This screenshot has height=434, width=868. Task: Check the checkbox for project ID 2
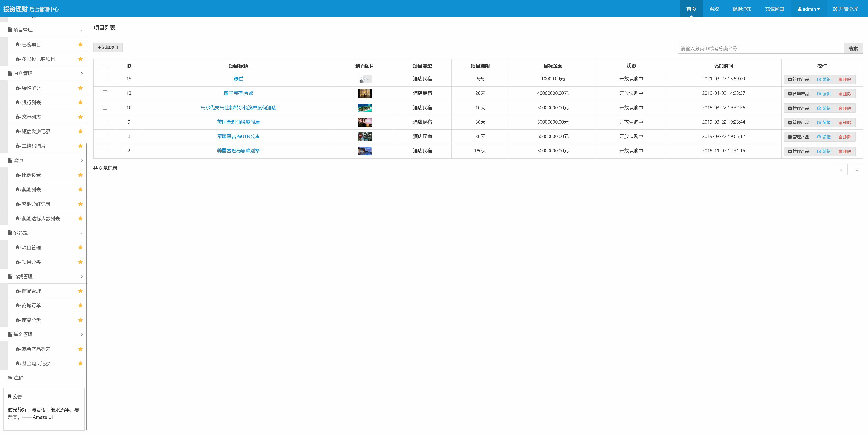[105, 151]
